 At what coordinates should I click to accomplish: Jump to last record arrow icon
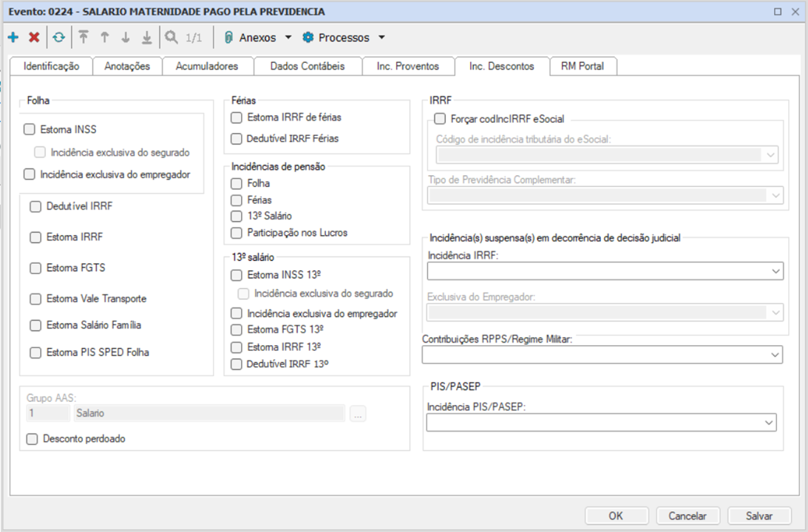click(x=146, y=38)
